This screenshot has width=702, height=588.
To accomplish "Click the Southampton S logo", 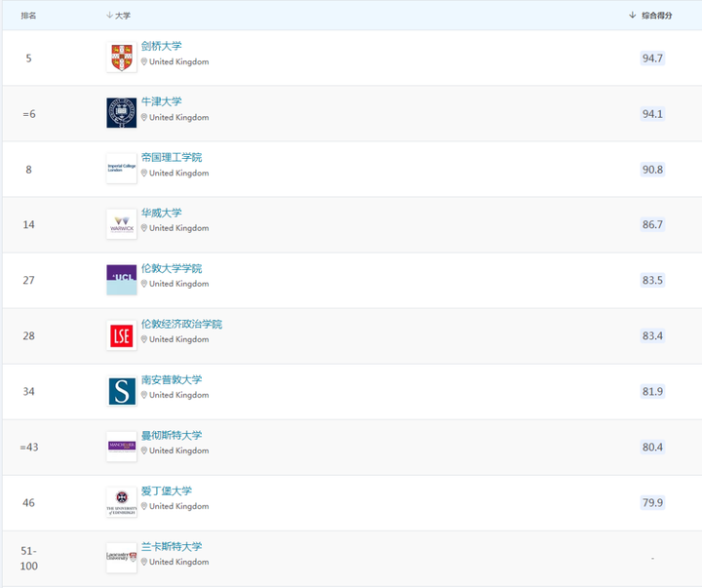I will click(121, 391).
